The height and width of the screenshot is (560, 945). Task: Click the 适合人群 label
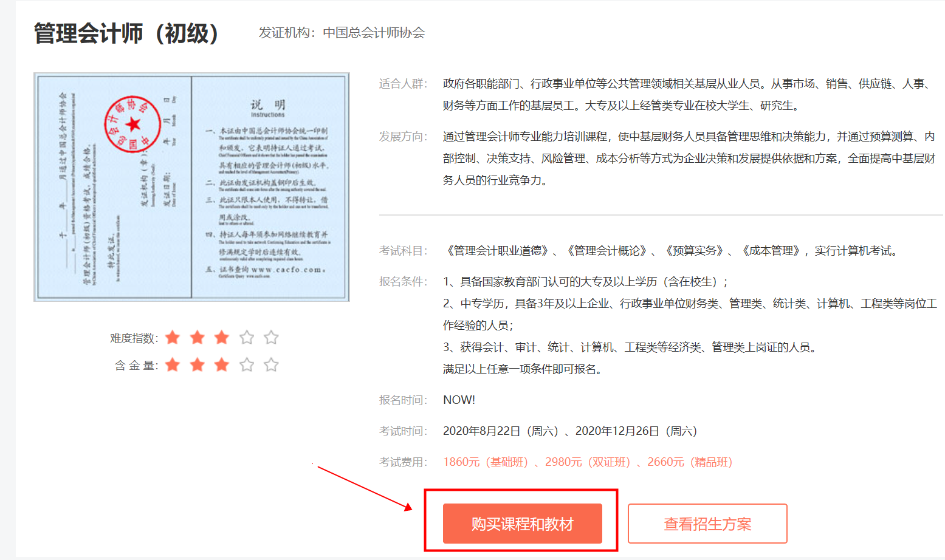(x=403, y=84)
